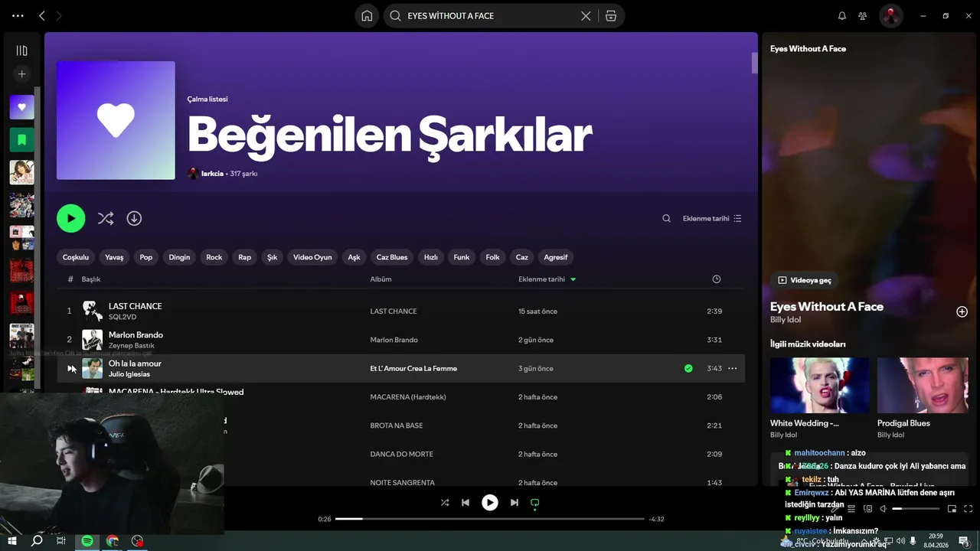
Task: Navigate forward with the right arrow
Action: (x=60, y=15)
